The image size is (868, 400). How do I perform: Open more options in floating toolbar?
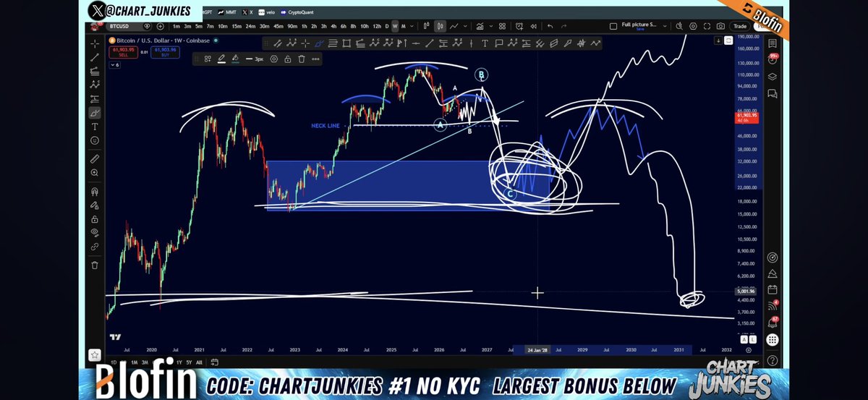(x=315, y=59)
